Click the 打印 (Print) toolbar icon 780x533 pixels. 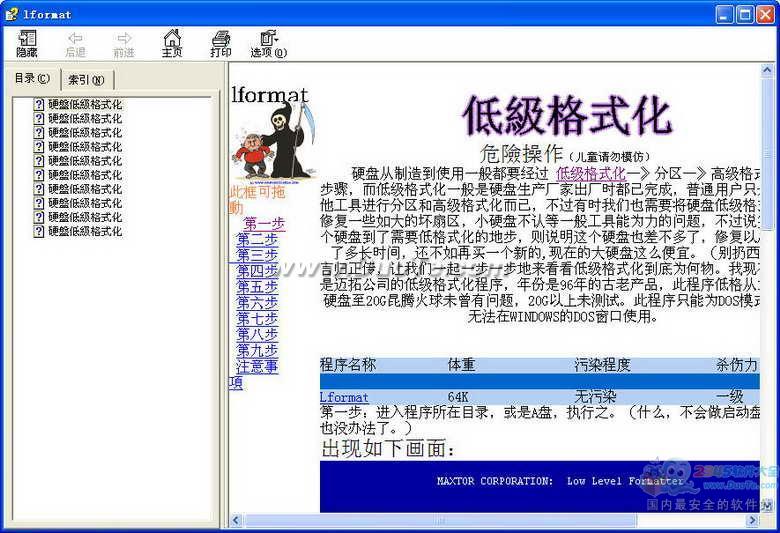coord(220,44)
